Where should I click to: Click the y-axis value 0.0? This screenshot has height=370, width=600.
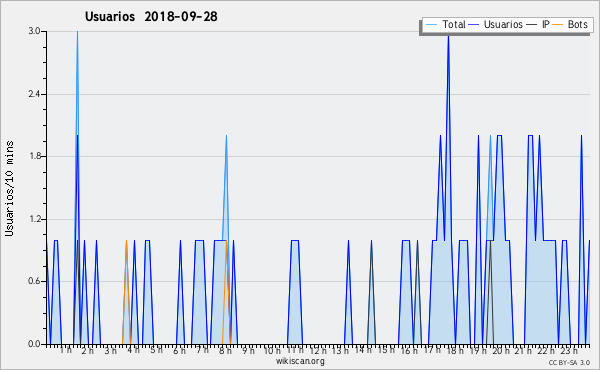[34, 344]
